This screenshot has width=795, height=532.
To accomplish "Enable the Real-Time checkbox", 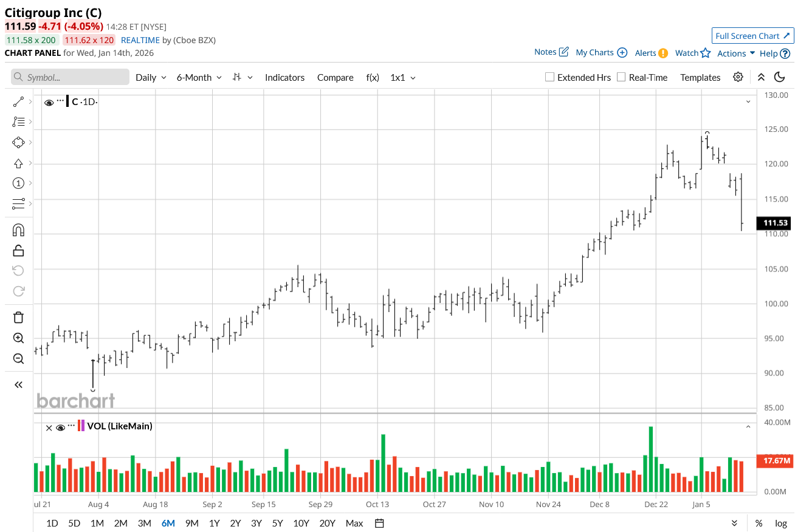I will click(x=621, y=77).
